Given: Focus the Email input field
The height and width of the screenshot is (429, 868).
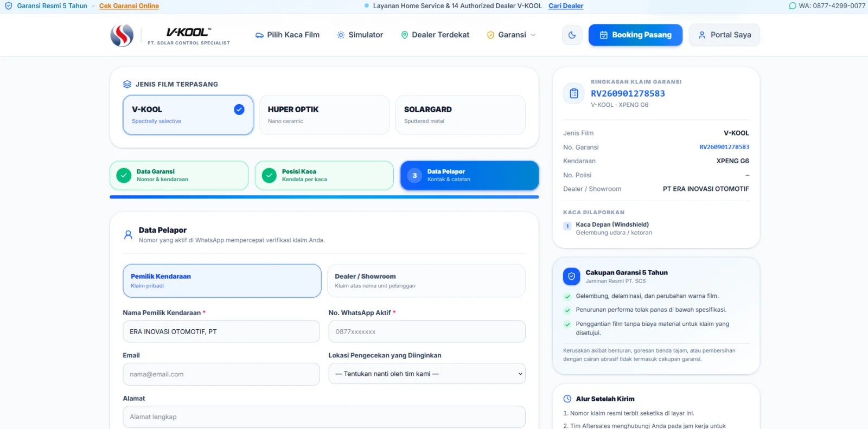Looking at the screenshot, I should [221, 374].
